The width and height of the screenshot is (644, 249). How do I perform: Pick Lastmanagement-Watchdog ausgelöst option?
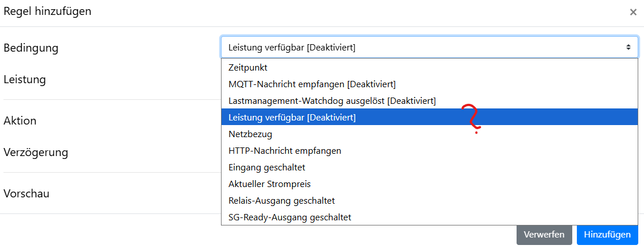(x=332, y=101)
